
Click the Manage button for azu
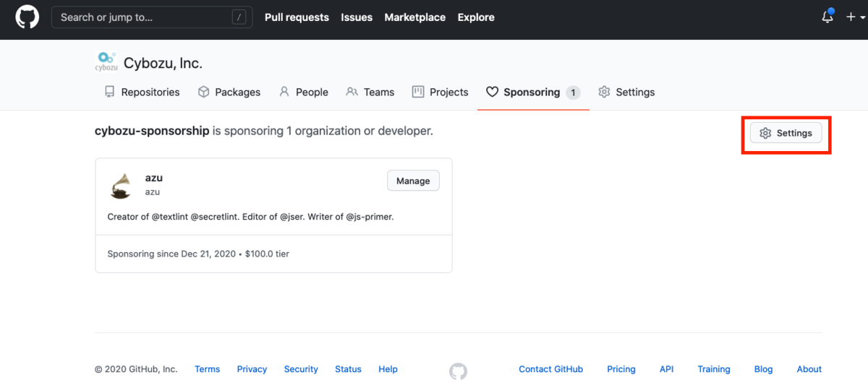(413, 181)
